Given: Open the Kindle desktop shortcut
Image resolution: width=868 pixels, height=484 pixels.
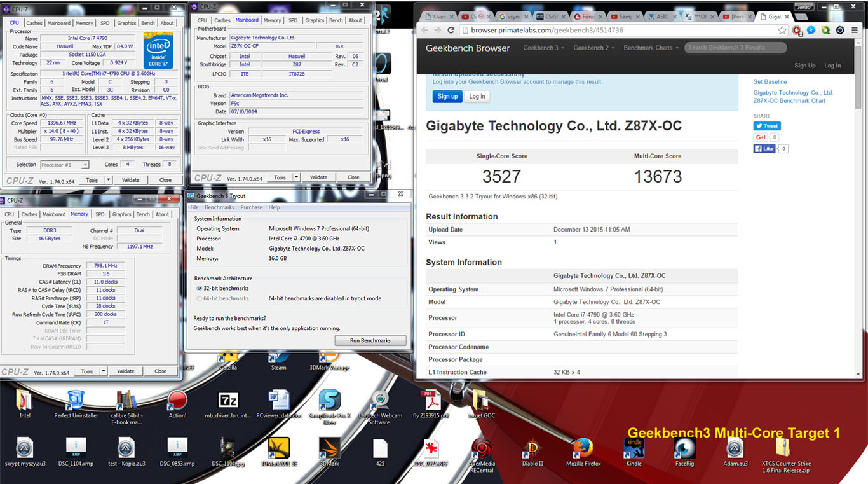Looking at the screenshot, I should [634, 452].
